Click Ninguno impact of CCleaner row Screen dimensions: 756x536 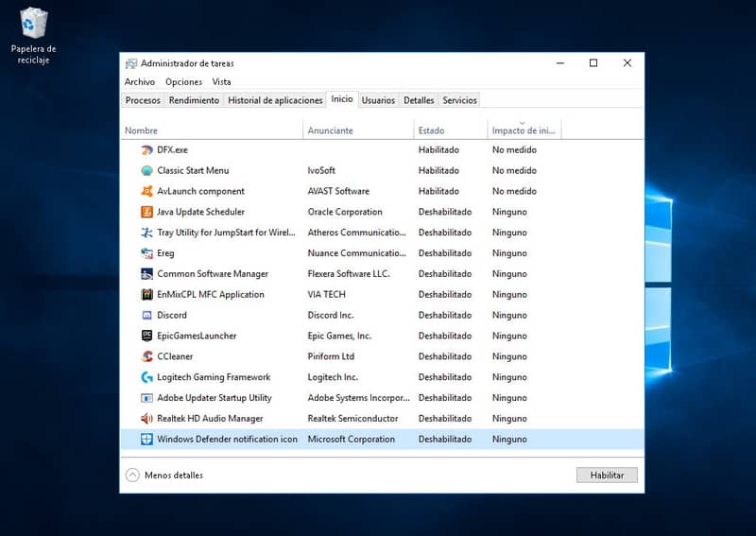tap(509, 356)
